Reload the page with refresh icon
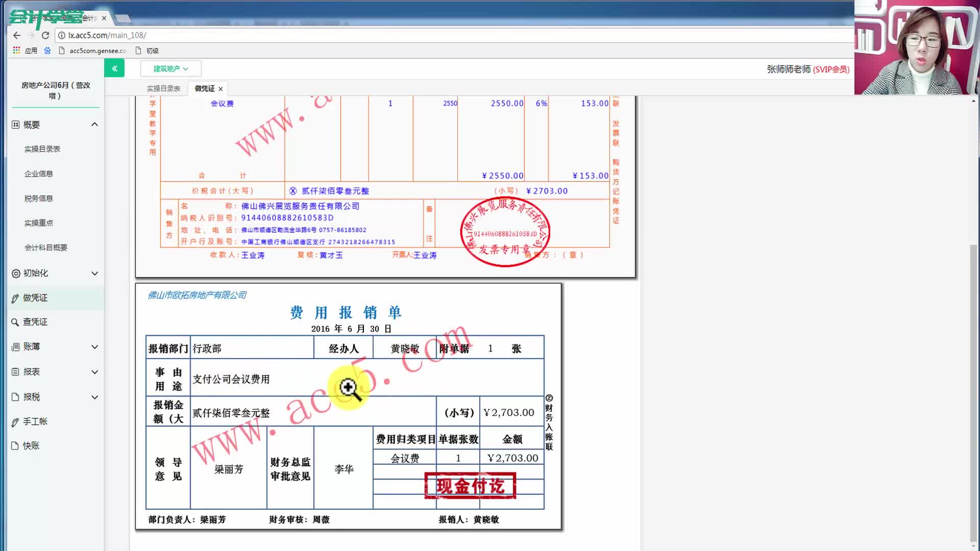The height and width of the screenshot is (551, 980). (x=45, y=35)
